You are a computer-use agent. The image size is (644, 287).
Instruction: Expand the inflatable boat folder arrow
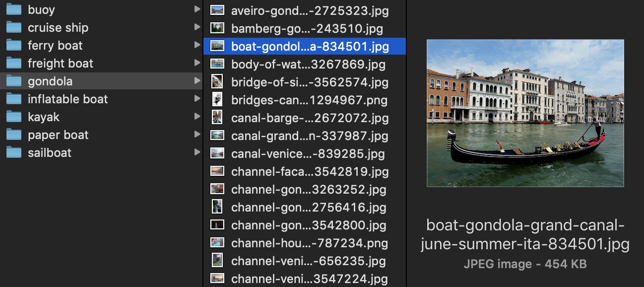[197, 99]
